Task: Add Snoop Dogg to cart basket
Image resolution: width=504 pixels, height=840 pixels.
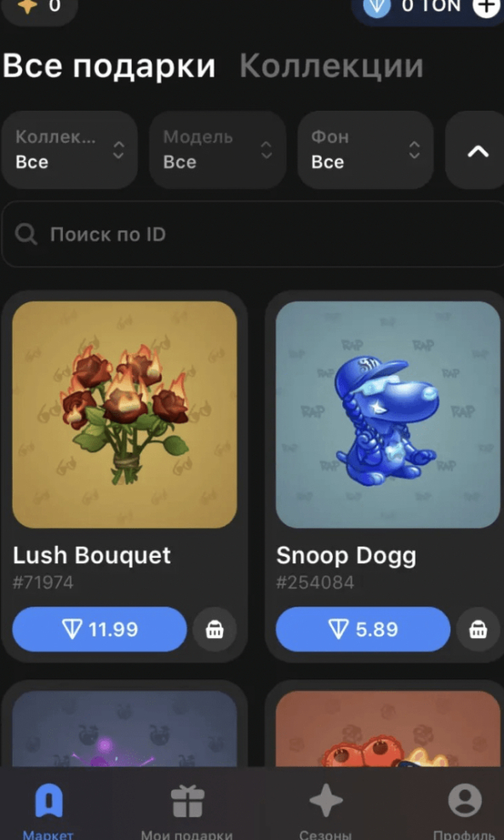Action: pyautogui.click(x=478, y=630)
